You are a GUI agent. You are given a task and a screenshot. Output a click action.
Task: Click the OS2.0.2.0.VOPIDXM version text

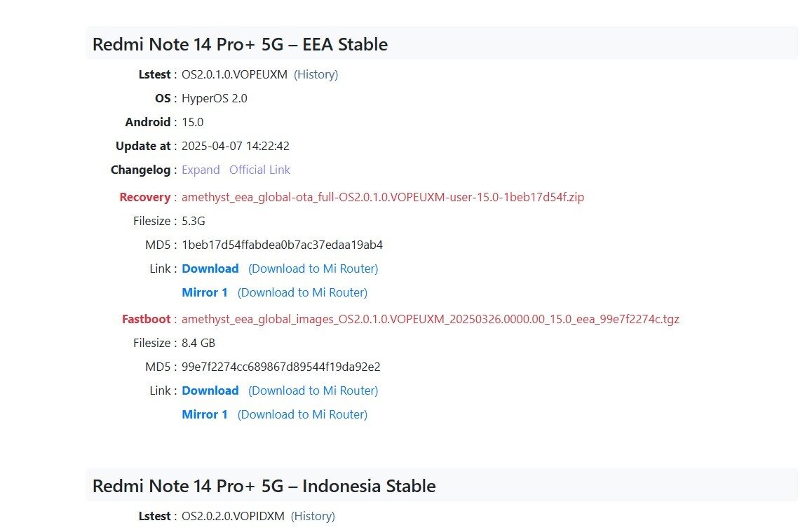click(x=233, y=516)
